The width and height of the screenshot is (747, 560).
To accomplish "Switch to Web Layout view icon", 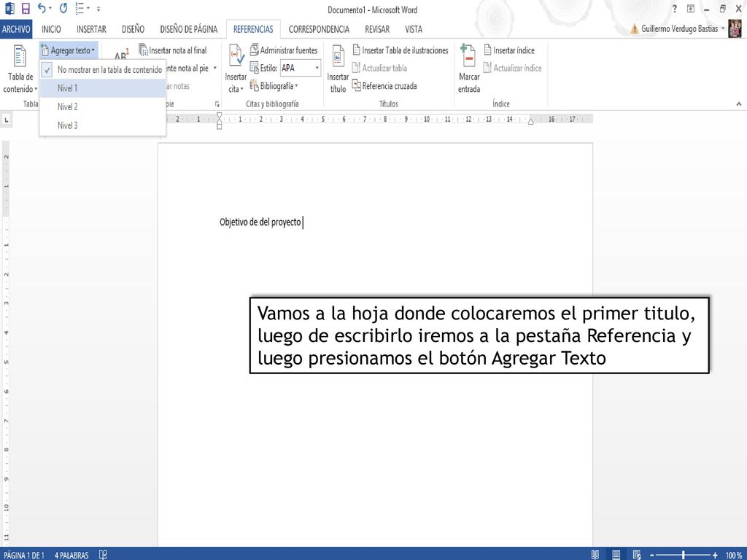I will 637,554.
